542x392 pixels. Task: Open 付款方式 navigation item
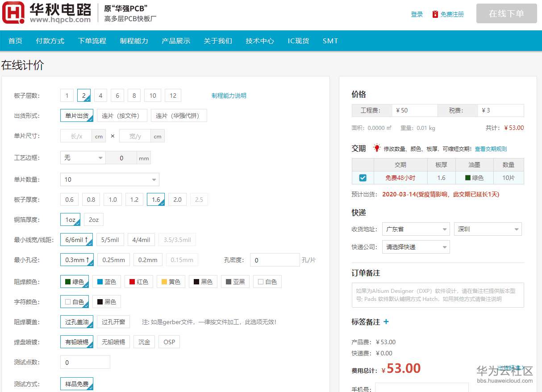(x=50, y=41)
